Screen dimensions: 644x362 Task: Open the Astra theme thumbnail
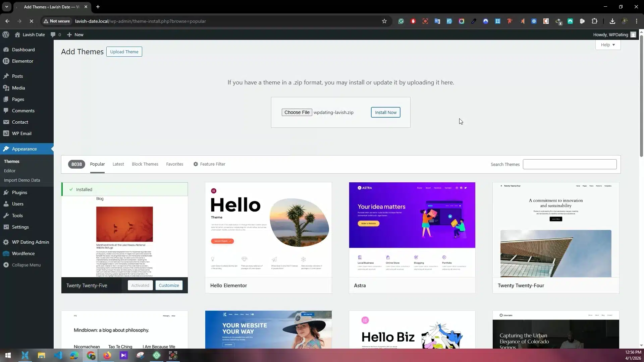point(412,230)
